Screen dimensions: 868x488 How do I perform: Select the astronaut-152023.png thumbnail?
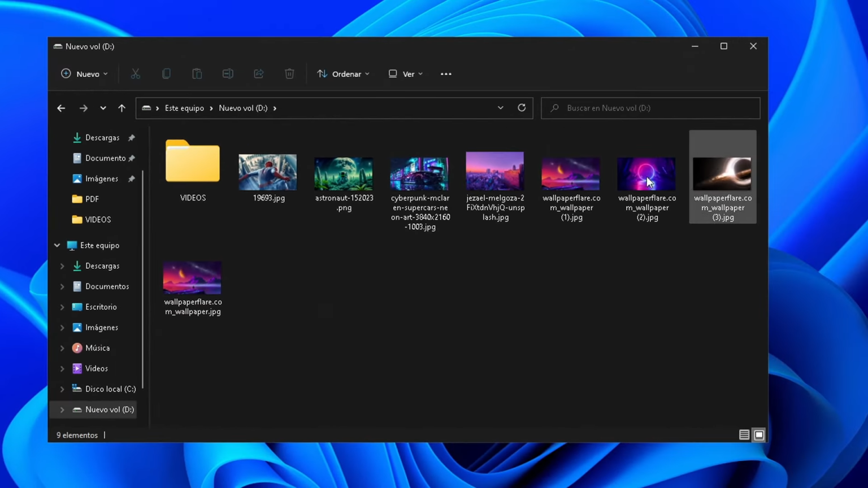click(x=344, y=173)
